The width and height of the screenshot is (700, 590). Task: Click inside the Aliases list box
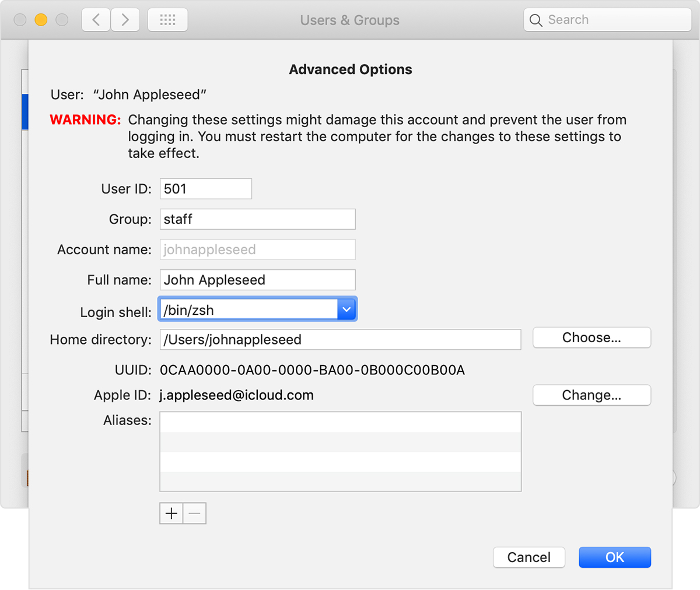tap(340, 451)
